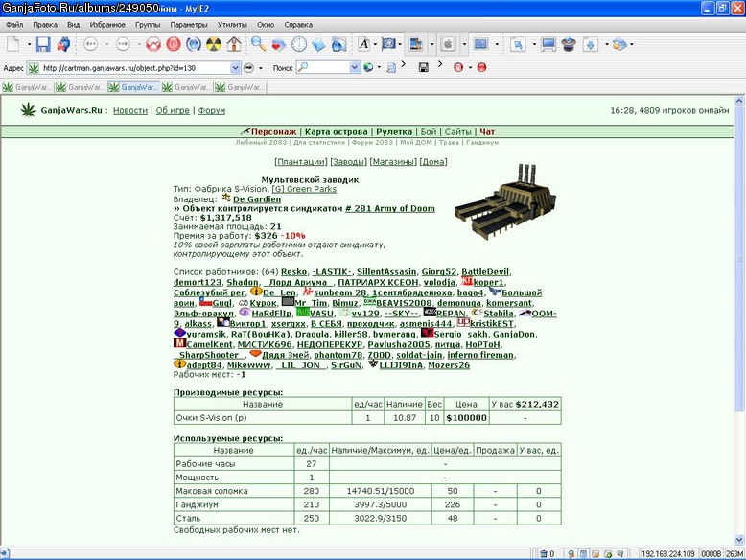Open the # 281 Army of Doom link
Screen dimensions: 746x560
click(x=389, y=208)
